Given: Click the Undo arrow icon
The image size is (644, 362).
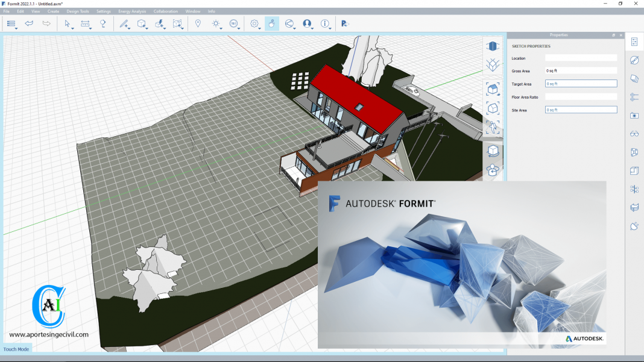Looking at the screenshot, I should pos(28,24).
